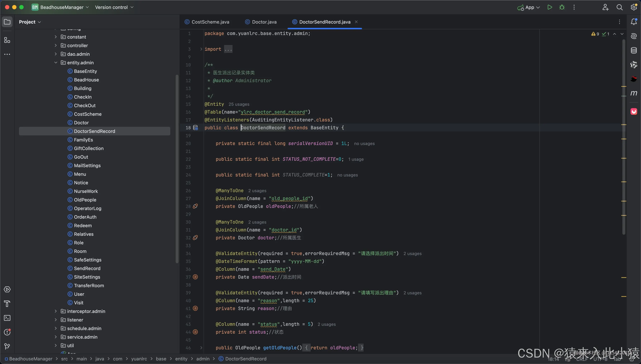Open the Maven tool window
Image resolution: width=641 pixels, height=364 pixels.
pos(633,93)
